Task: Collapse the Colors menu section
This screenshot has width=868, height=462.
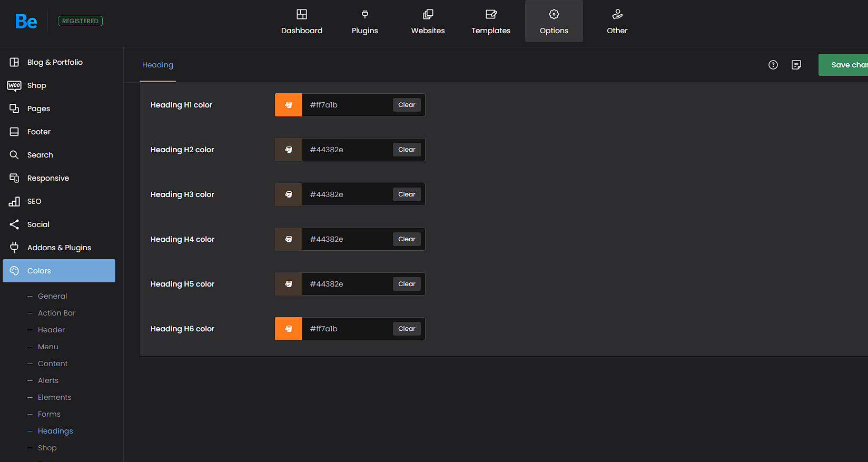Action: coord(59,271)
